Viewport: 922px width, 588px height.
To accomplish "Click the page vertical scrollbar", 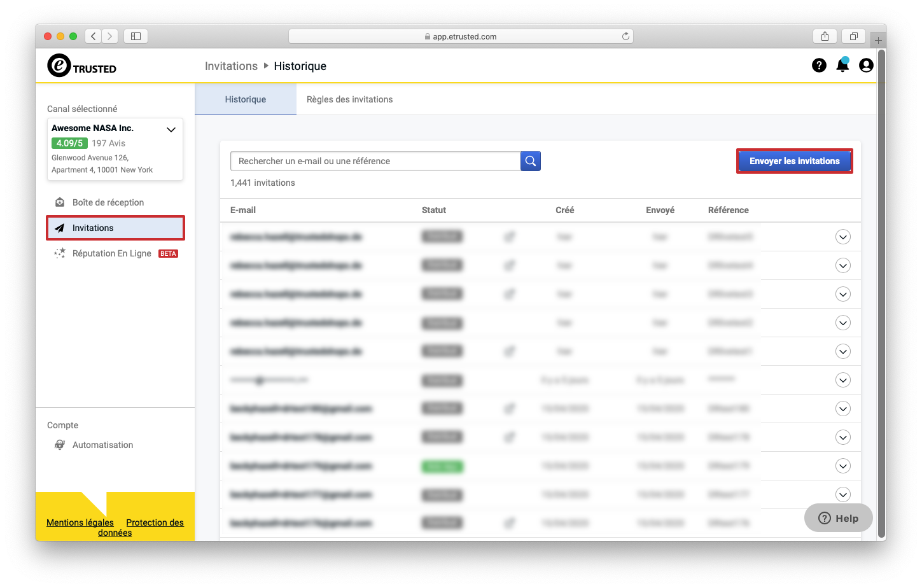I will click(x=881, y=294).
